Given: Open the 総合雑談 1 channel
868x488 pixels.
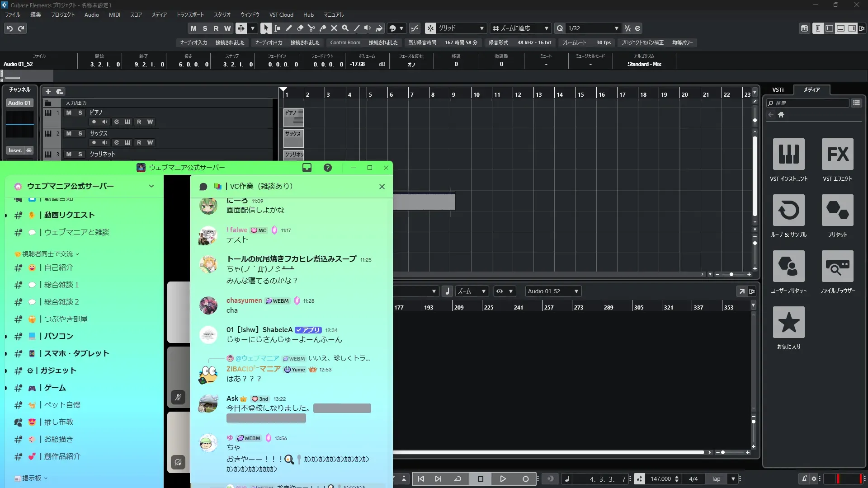Looking at the screenshot, I should (x=61, y=285).
